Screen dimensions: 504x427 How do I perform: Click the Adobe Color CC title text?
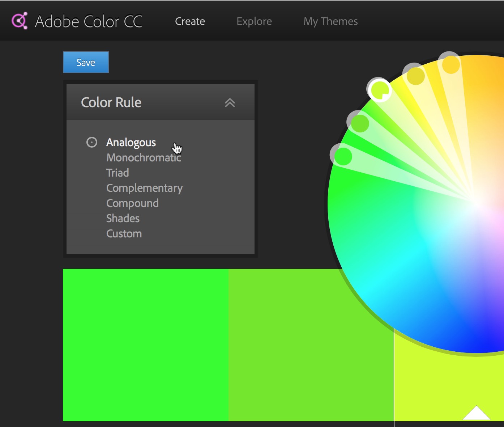(x=88, y=21)
